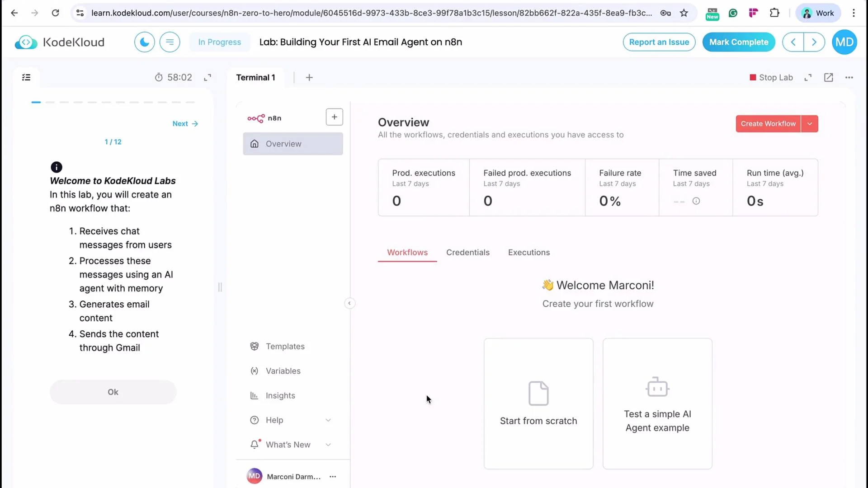Open Create Workflow dropdown arrow
The height and width of the screenshot is (488, 868).
810,124
